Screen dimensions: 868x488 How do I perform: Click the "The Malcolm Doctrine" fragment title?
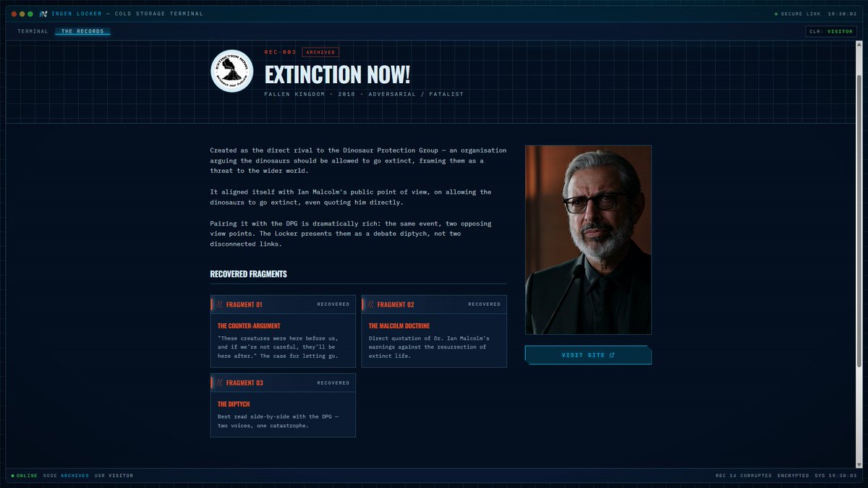point(399,326)
